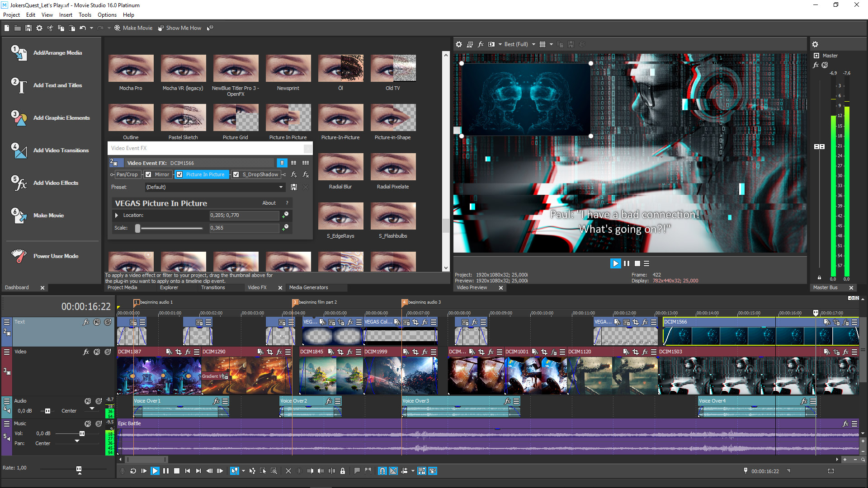The image size is (868, 488).
Task: Click the About link in VEGAS Picture In Picture
Action: (269, 203)
